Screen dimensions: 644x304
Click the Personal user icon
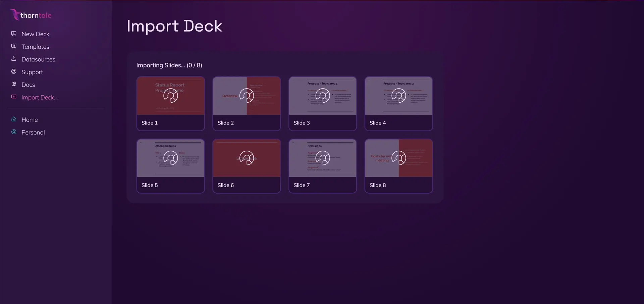coord(14,132)
